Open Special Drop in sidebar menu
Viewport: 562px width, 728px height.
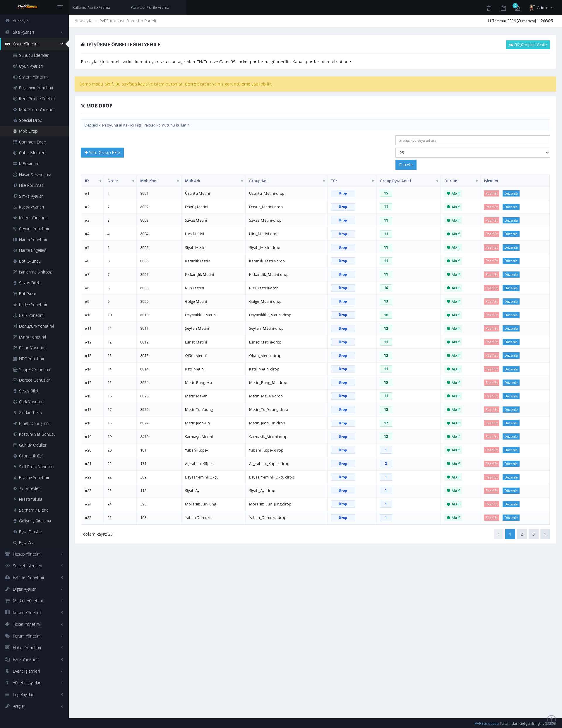click(x=30, y=120)
